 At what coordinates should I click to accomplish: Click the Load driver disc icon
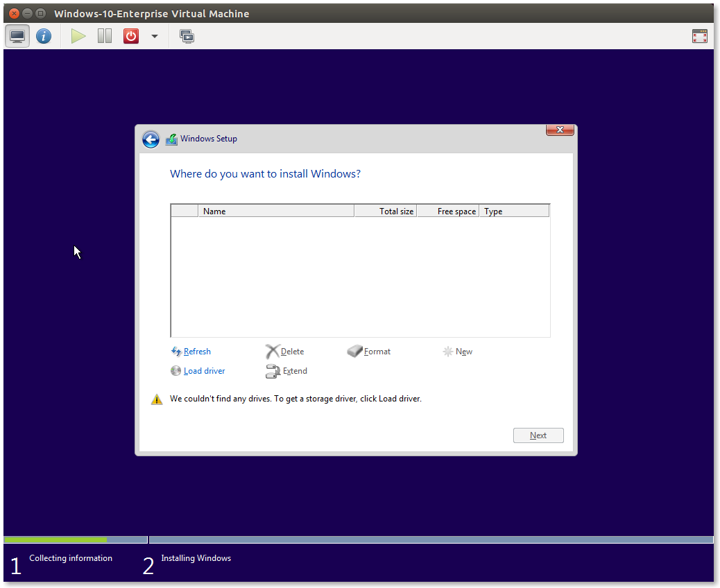tap(176, 371)
